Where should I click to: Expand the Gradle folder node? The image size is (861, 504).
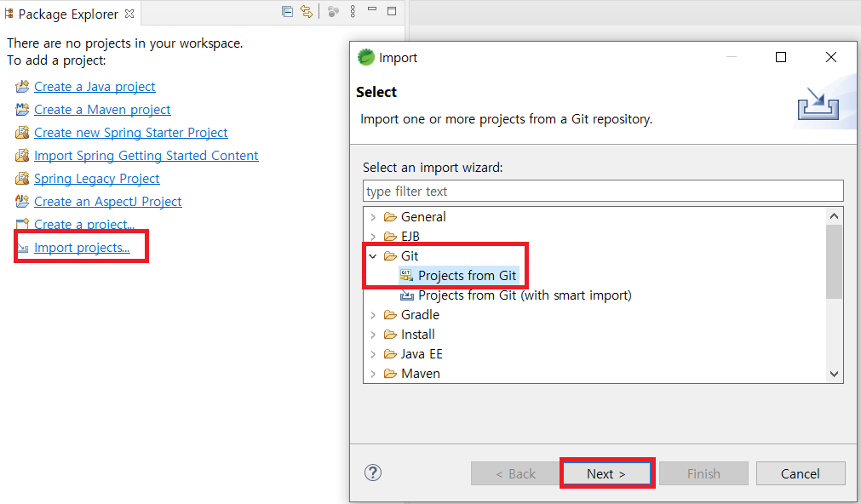(x=373, y=315)
